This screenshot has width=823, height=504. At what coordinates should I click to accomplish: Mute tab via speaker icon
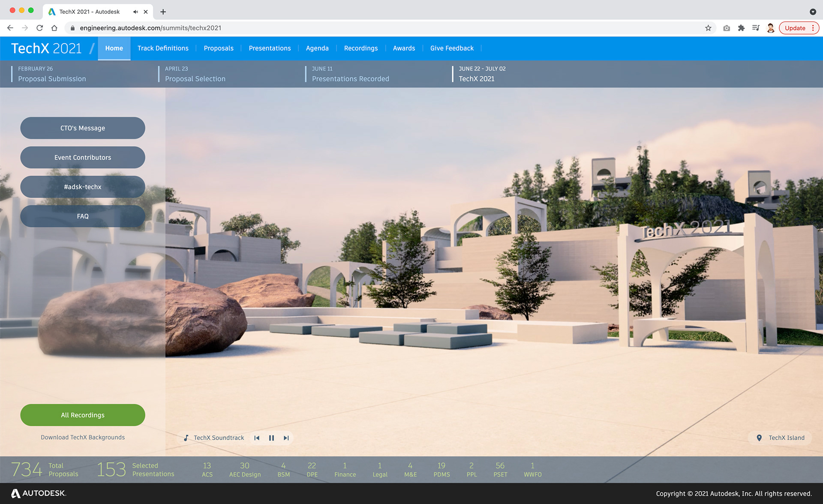(x=135, y=12)
